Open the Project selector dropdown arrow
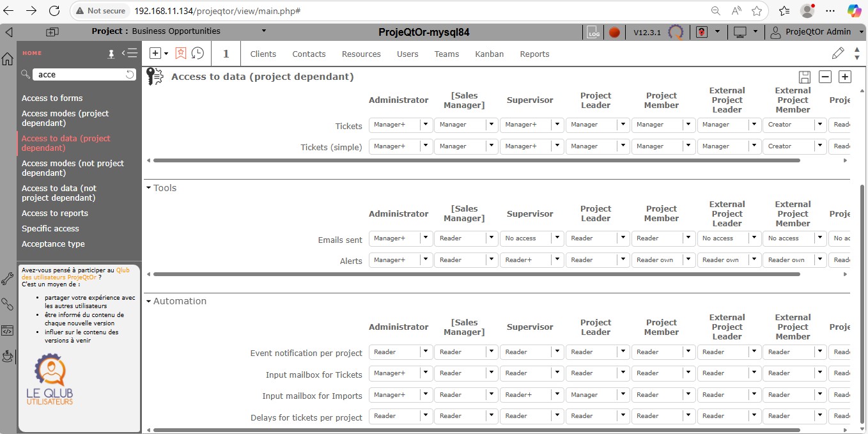 [264, 31]
